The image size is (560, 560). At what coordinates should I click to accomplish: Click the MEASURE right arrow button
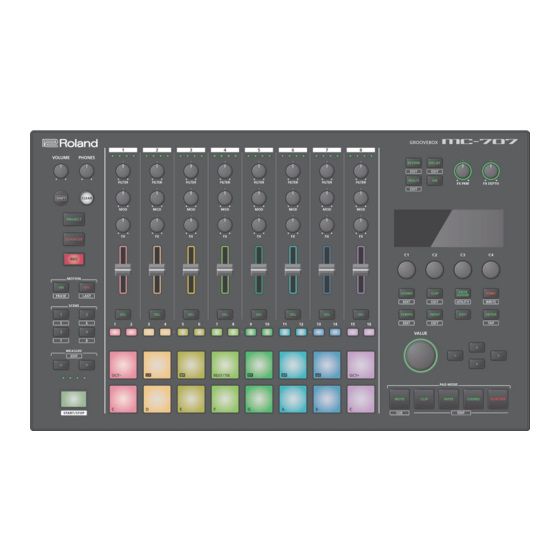[86, 365]
